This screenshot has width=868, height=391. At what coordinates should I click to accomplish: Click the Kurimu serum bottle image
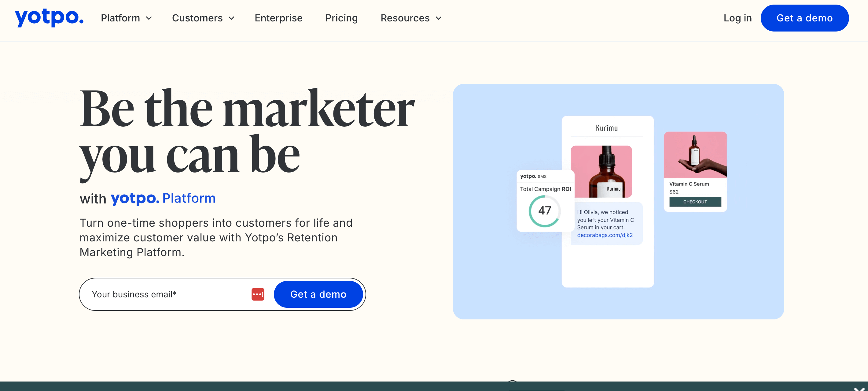[x=601, y=171]
